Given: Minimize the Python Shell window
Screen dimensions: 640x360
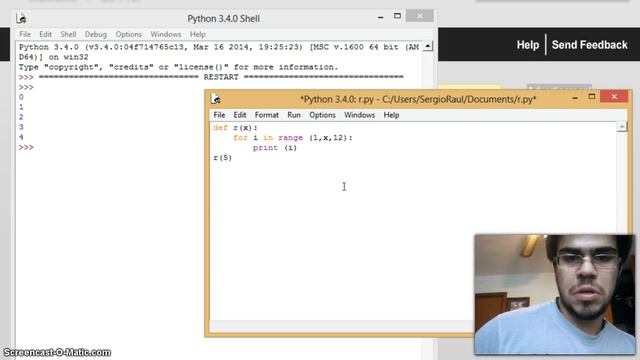Looking at the screenshot, I should 380,17.
